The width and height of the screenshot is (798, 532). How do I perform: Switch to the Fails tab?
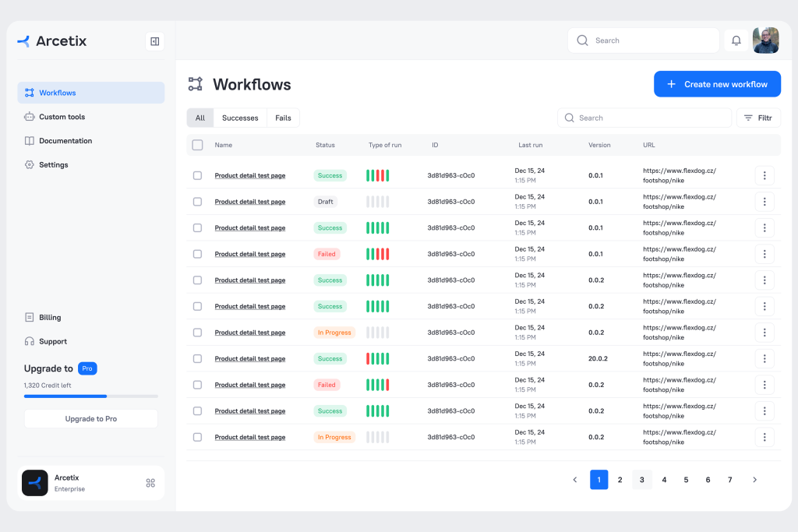(283, 118)
